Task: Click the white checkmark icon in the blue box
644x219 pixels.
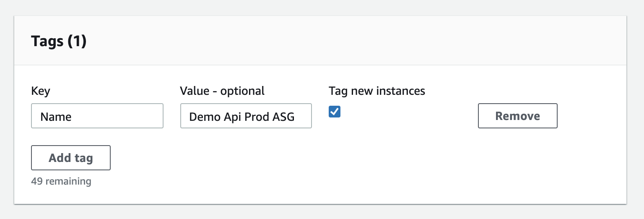Action: point(335,112)
